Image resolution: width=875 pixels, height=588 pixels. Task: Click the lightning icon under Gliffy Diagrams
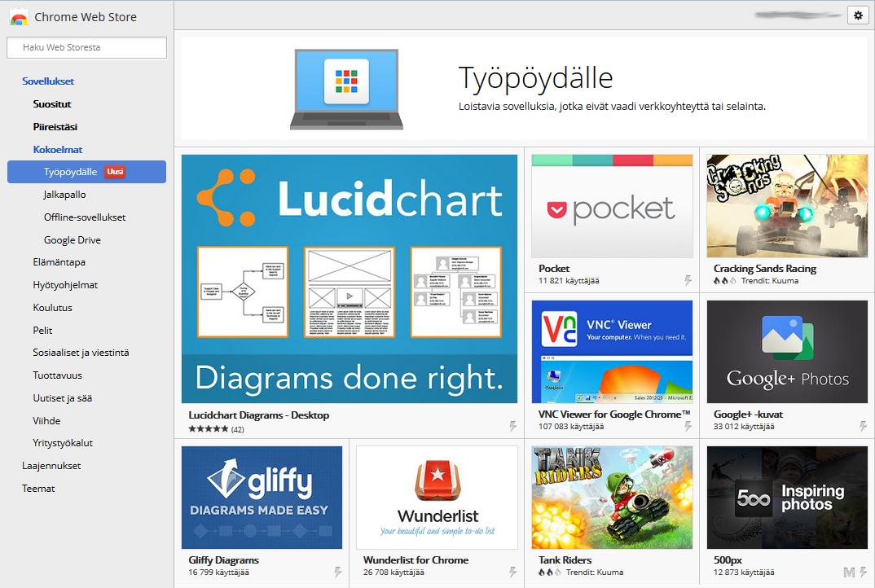click(337, 572)
